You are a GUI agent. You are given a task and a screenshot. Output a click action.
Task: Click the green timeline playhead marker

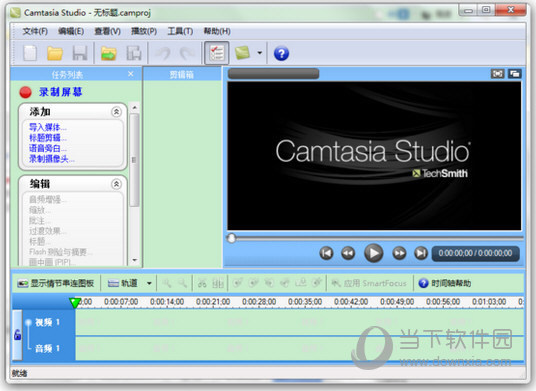click(x=75, y=302)
